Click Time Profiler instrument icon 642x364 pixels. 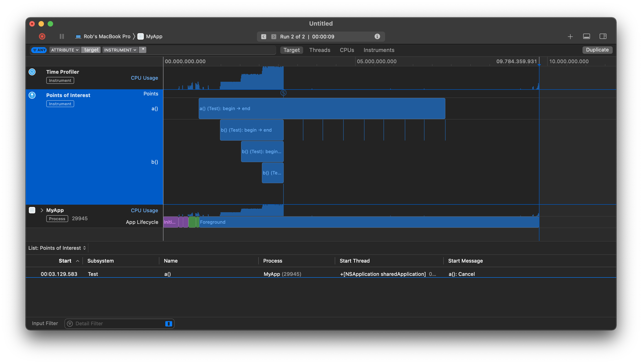(x=32, y=72)
